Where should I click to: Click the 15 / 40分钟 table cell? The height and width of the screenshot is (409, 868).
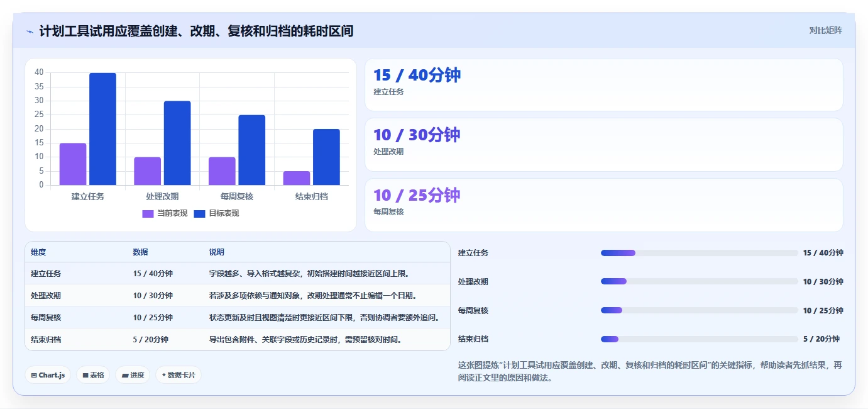point(153,274)
